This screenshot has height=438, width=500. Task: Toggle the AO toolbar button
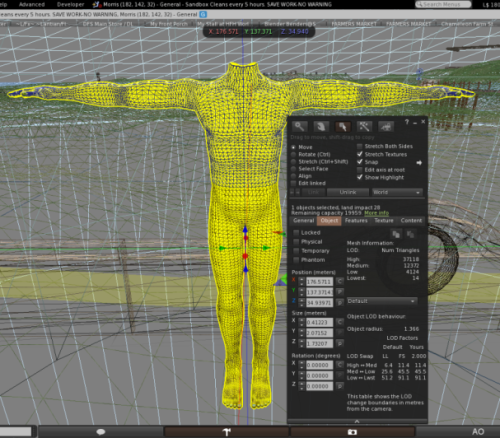tap(478, 432)
